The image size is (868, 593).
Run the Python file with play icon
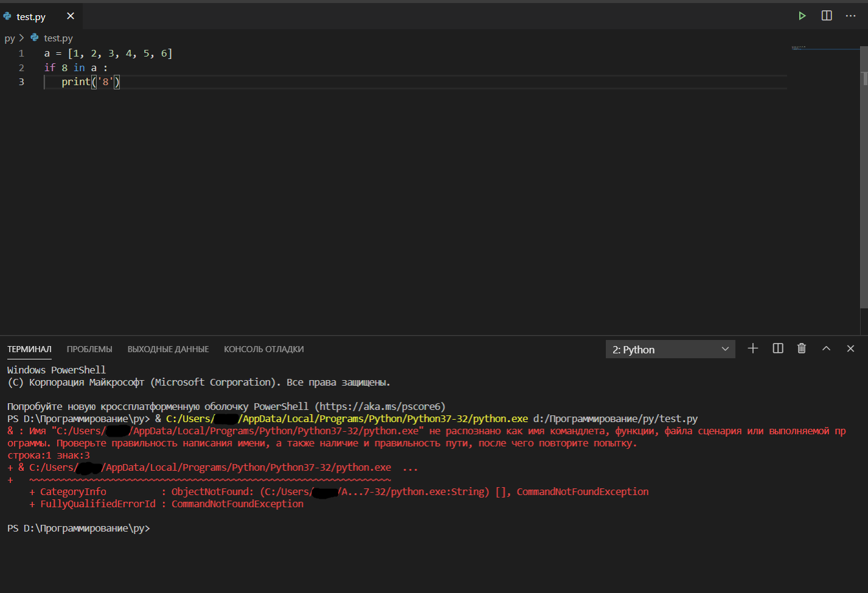point(802,16)
